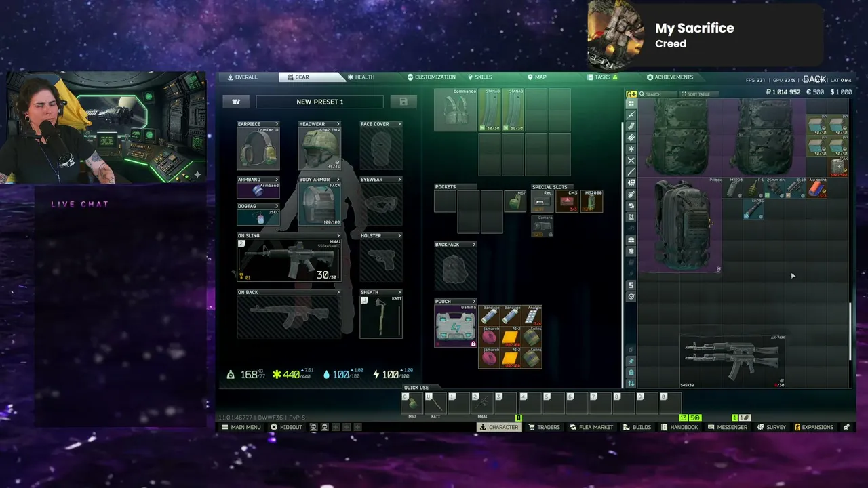
Task: Select the M67 grenade in pockets
Action: [515, 201]
